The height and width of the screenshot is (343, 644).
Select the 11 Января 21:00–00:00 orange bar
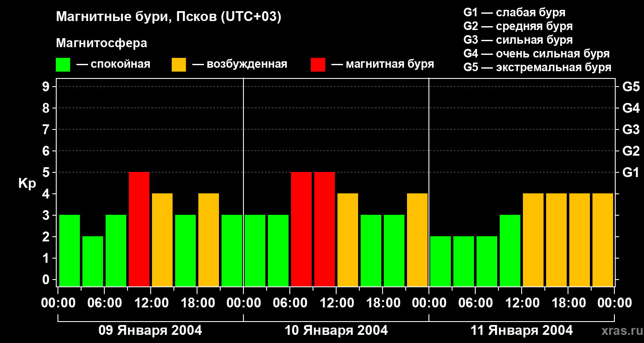coord(603,240)
